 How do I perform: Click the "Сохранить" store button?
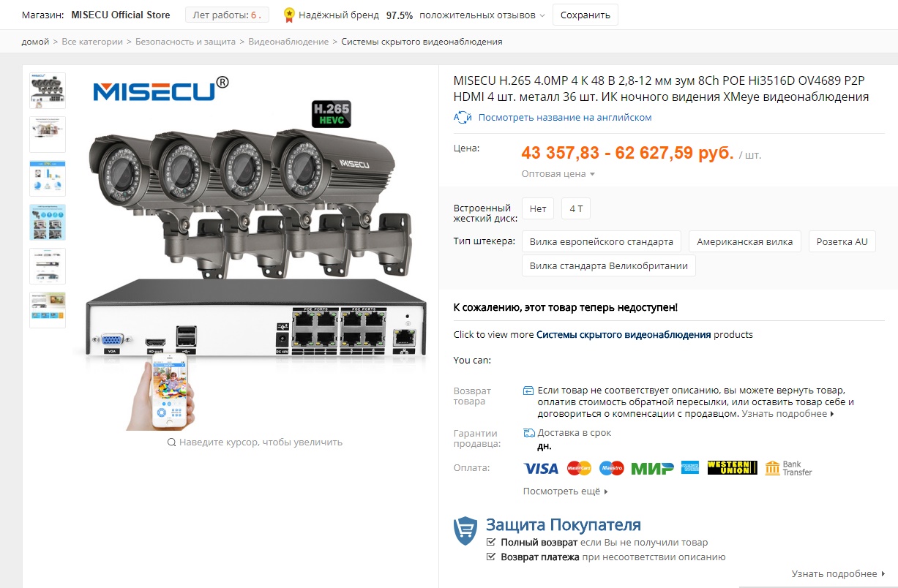[585, 15]
